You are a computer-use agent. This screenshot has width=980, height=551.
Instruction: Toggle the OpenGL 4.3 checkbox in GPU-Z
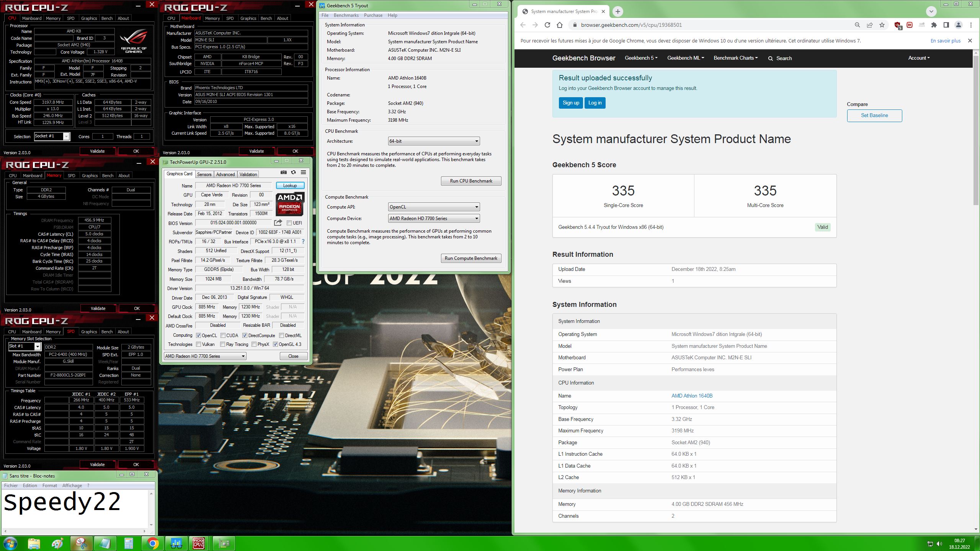click(275, 344)
